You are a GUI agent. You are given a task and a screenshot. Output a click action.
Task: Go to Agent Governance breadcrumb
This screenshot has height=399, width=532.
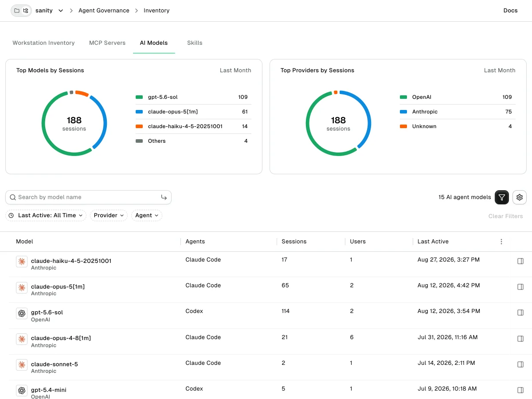(104, 11)
